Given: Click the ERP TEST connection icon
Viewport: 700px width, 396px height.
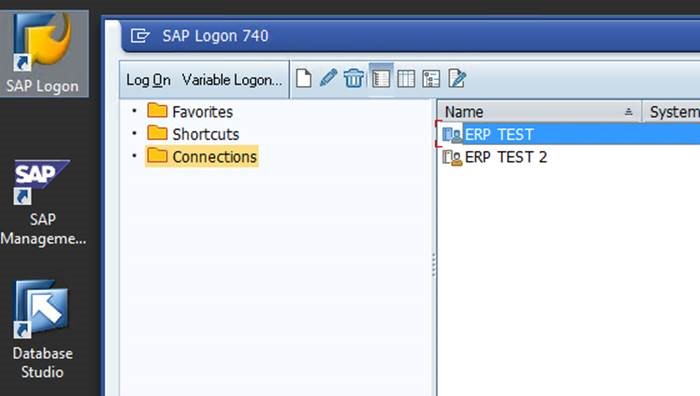Looking at the screenshot, I should (452, 134).
